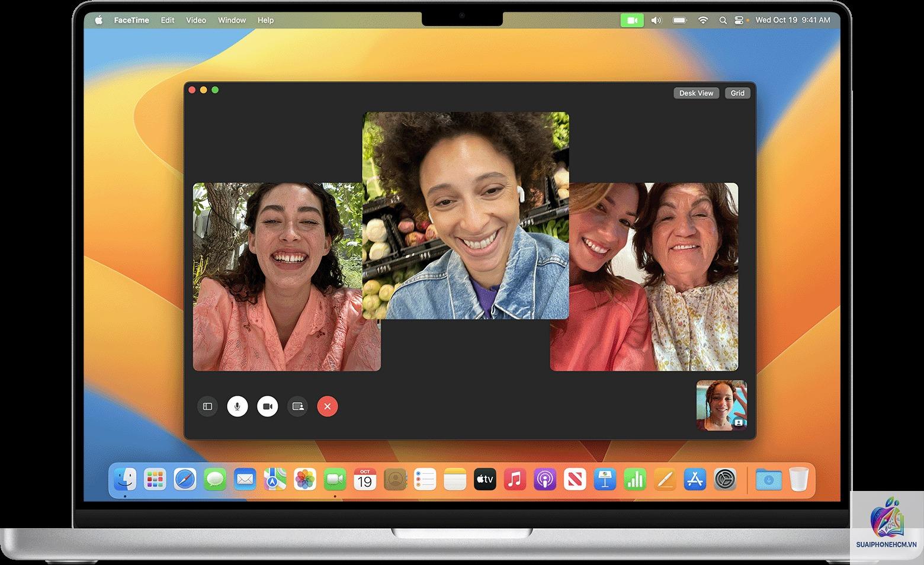
Task: Mute the microphone in the call
Action: pyautogui.click(x=238, y=406)
